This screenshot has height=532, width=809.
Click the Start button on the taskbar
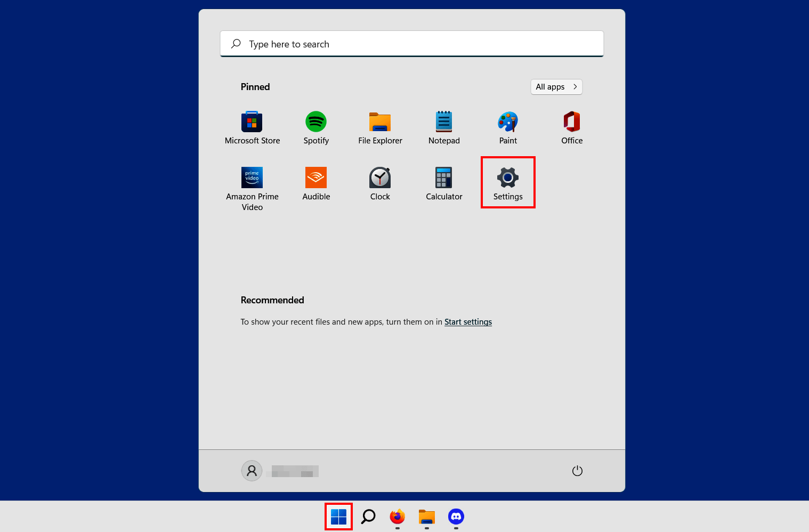pyautogui.click(x=338, y=516)
